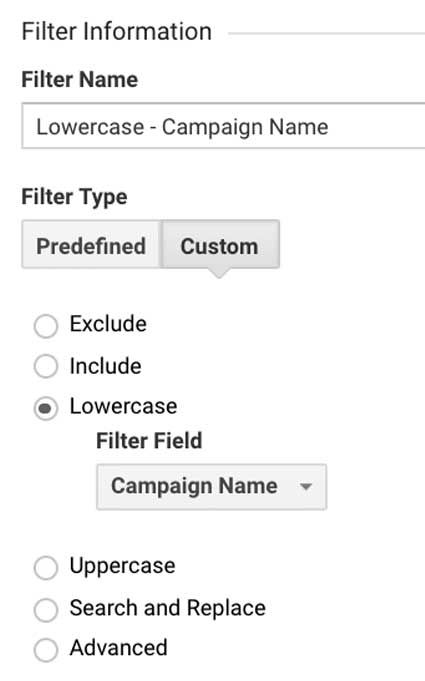Click the Advanced option label text

pos(119,648)
